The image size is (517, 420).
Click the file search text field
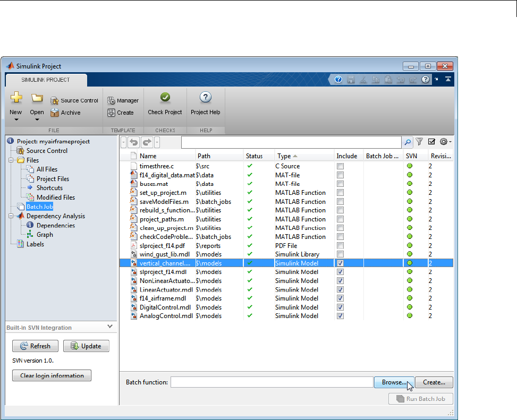click(291, 142)
